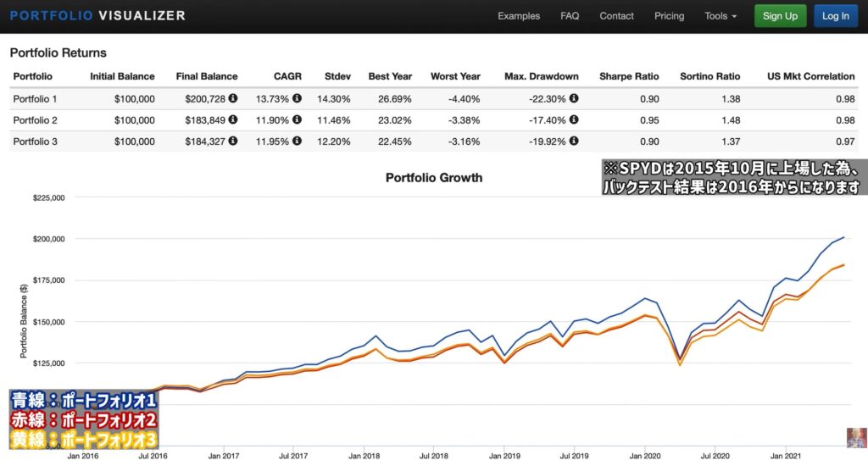Click the chart's lowest dip in early 2020
Screen dimensions: 868x460
point(681,363)
